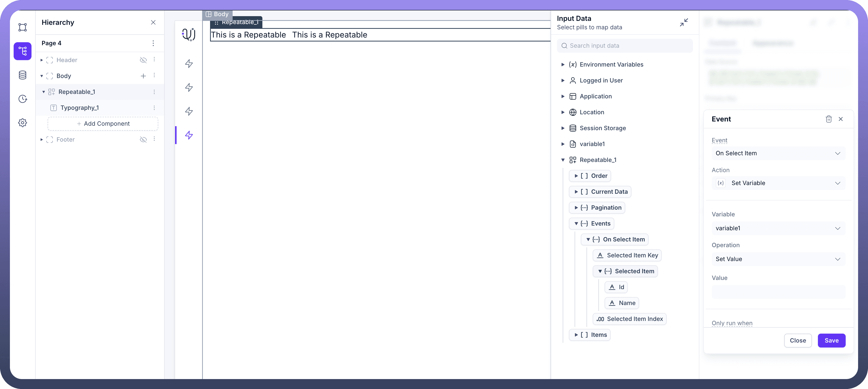Click the Value input field
Screen dimensions: 868x389
click(778, 292)
